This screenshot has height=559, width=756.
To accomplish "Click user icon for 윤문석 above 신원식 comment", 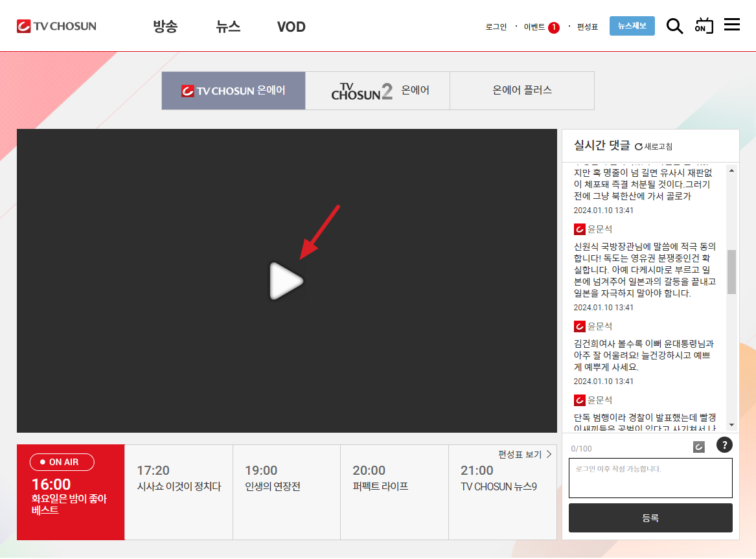I will [x=580, y=229].
